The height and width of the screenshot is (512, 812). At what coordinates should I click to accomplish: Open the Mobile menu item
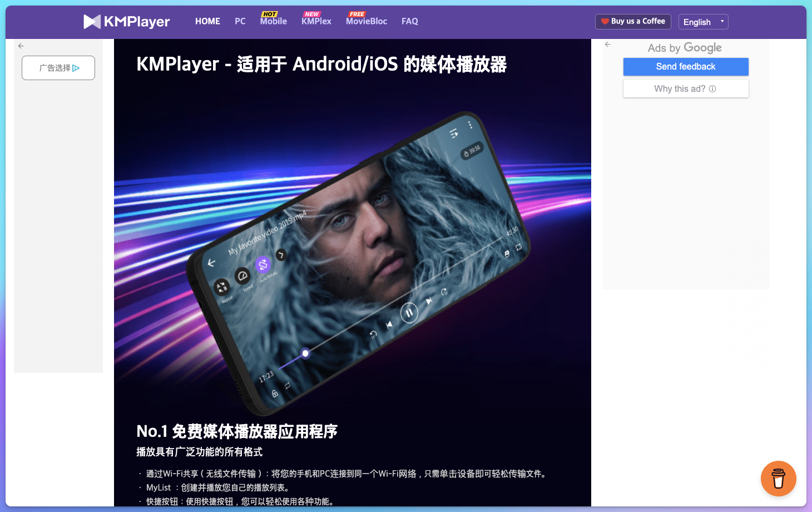274,21
